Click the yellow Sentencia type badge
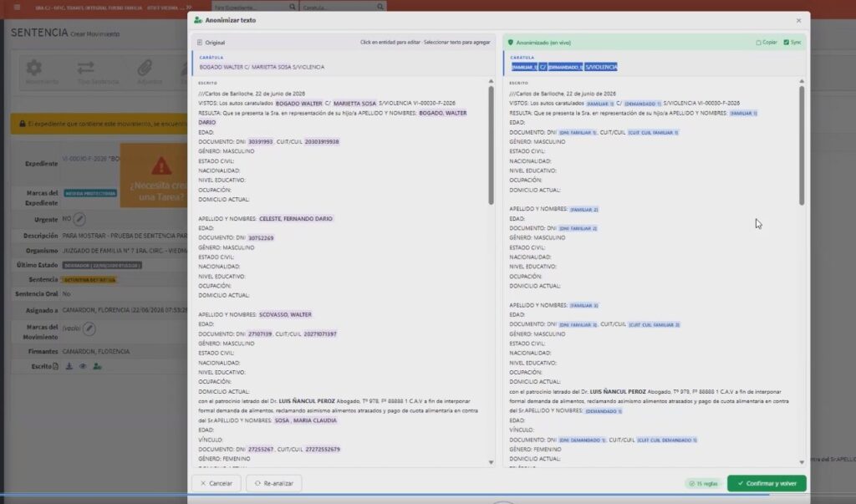This screenshot has width=856, height=504. (89, 279)
